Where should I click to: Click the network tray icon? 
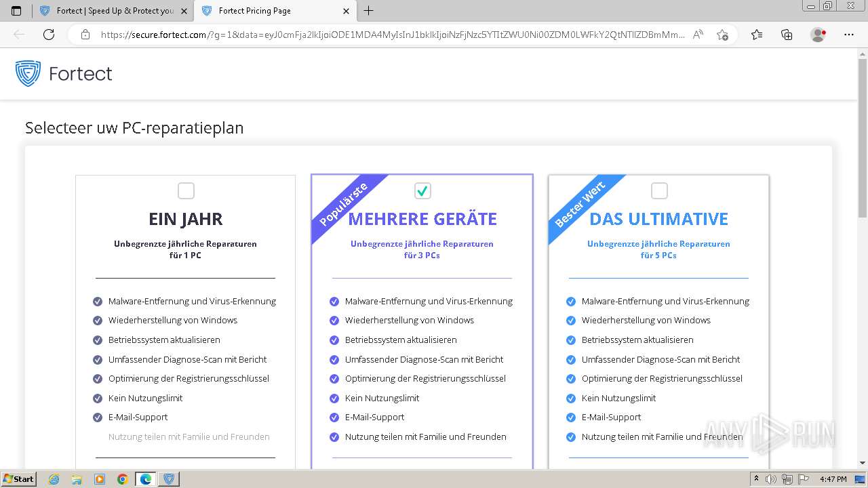787,479
